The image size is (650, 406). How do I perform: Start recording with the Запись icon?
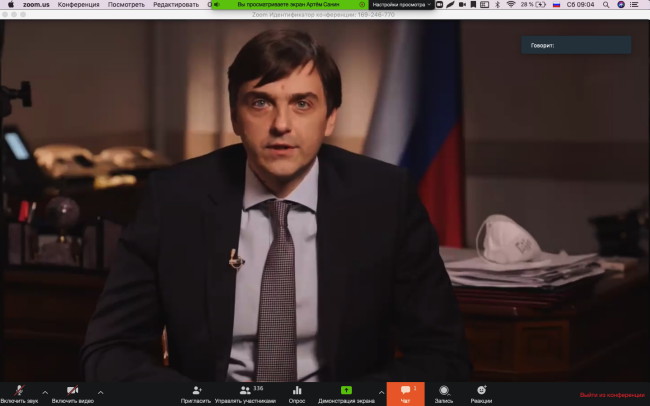click(x=444, y=390)
